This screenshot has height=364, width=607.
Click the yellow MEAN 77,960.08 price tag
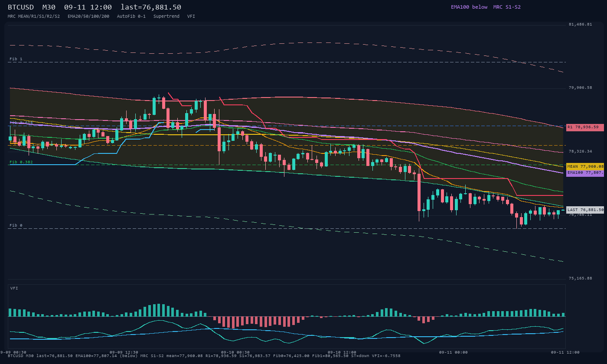coord(585,166)
